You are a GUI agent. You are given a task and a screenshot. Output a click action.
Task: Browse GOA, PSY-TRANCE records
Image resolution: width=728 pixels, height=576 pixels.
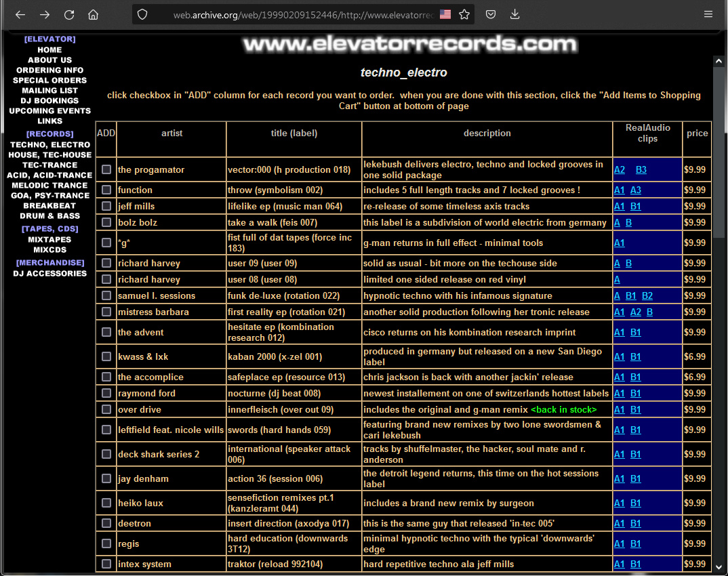tap(49, 196)
